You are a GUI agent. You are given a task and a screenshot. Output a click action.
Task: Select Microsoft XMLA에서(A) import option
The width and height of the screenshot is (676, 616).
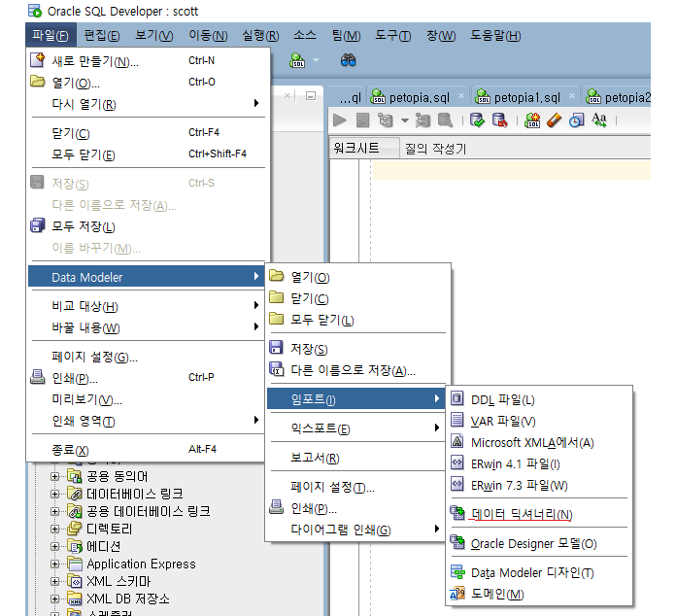tap(539, 443)
